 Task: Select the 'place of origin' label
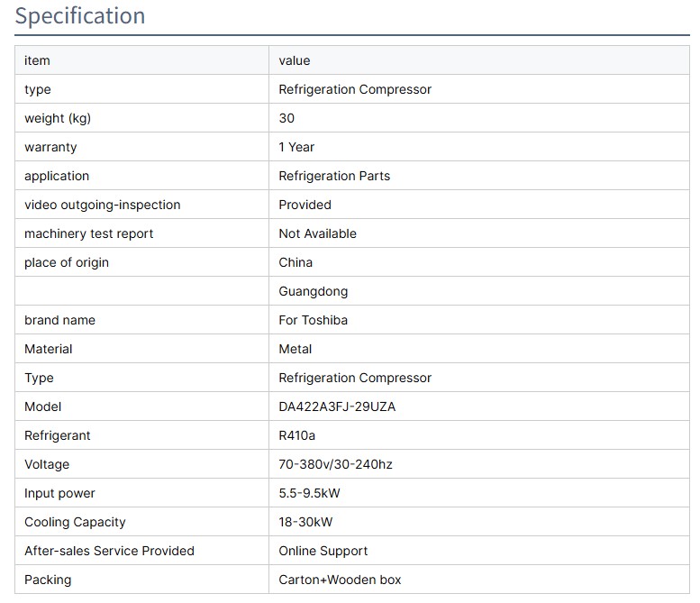67,262
